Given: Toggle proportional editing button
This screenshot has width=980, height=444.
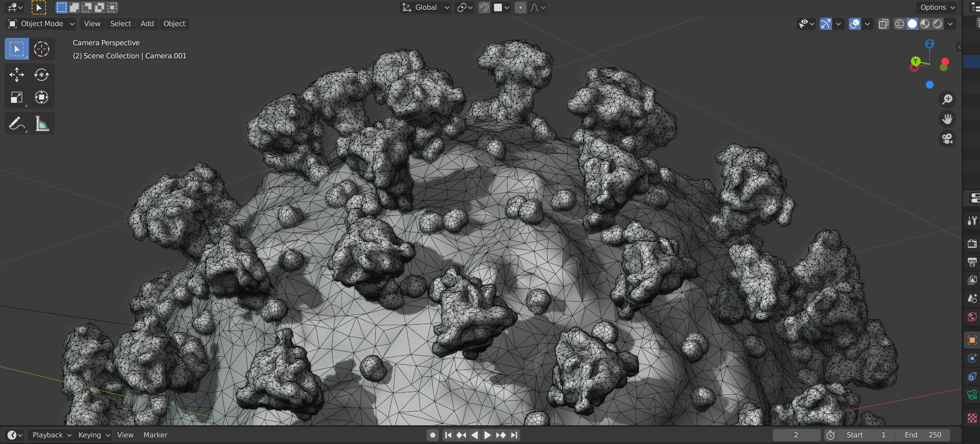Looking at the screenshot, I should [x=520, y=7].
